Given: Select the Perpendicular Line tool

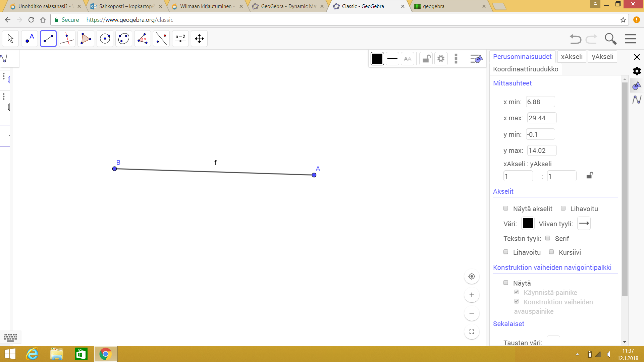Looking at the screenshot, I should coord(67,39).
